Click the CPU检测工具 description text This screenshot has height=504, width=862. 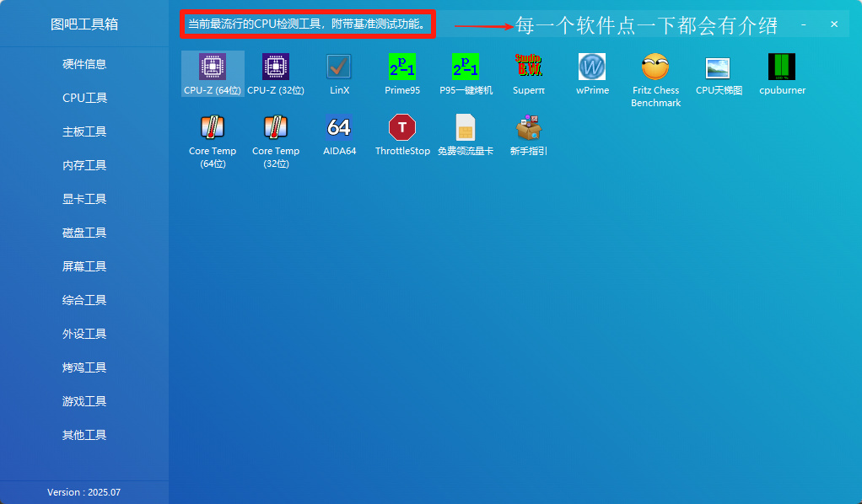[x=308, y=24]
